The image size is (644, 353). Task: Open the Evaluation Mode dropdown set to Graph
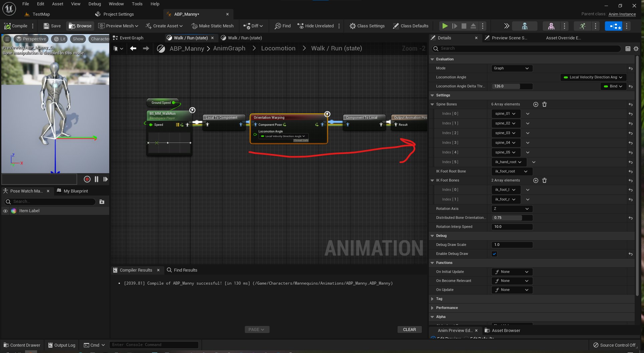511,68
